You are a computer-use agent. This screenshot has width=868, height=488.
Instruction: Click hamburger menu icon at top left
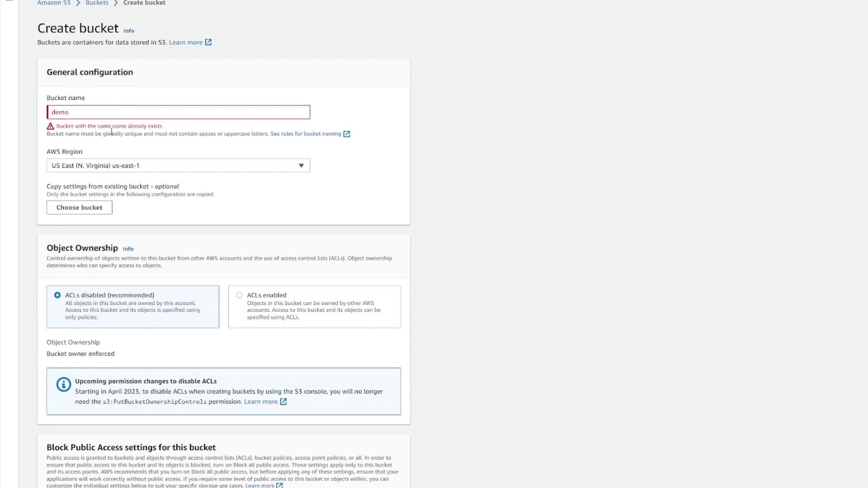(x=9, y=1)
